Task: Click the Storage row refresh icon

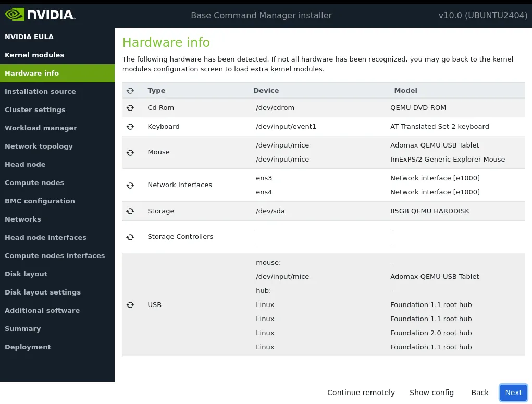Action: (130, 211)
